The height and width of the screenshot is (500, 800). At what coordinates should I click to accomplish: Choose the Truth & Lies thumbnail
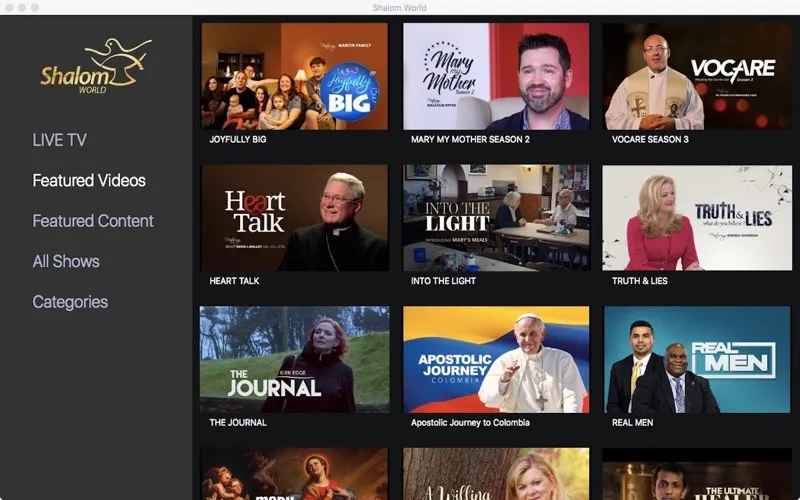pos(697,218)
